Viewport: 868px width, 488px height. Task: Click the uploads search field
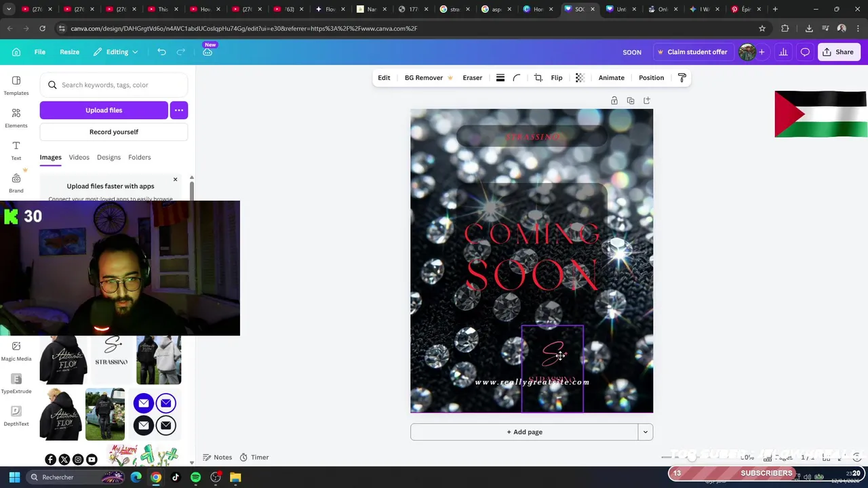click(114, 85)
